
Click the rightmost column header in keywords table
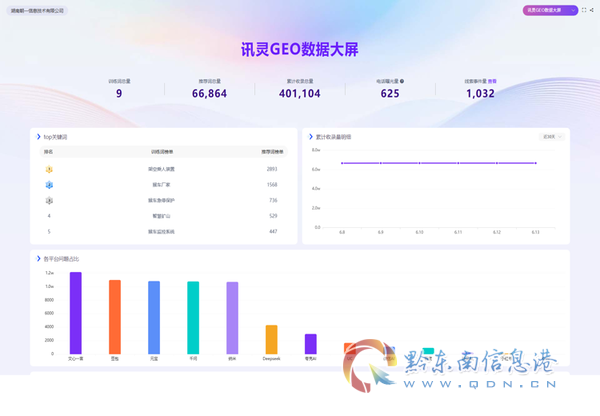(272, 152)
